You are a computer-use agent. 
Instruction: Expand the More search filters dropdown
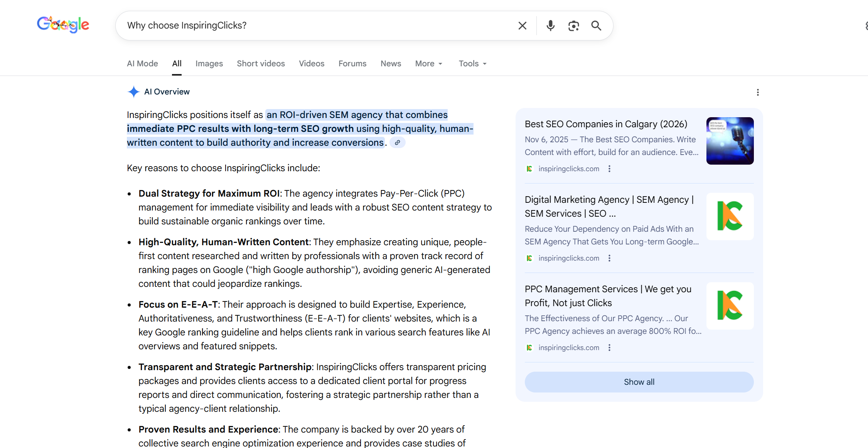[428, 64]
